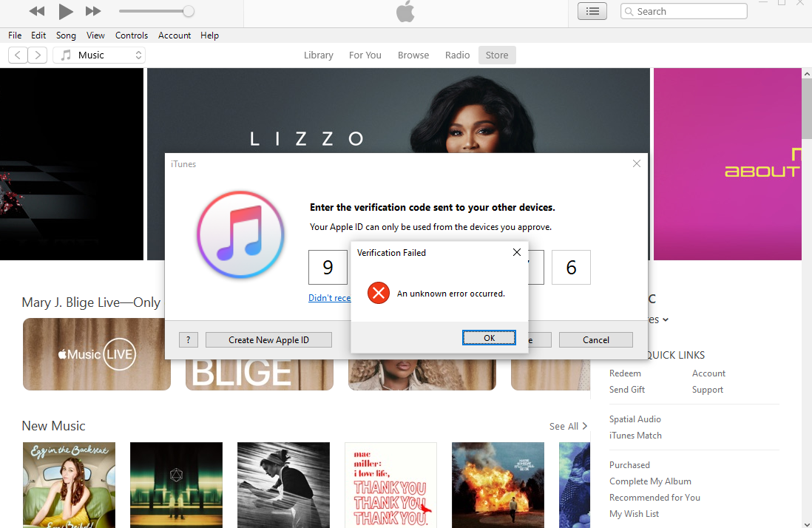Open the Song menu

tap(66, 35)
